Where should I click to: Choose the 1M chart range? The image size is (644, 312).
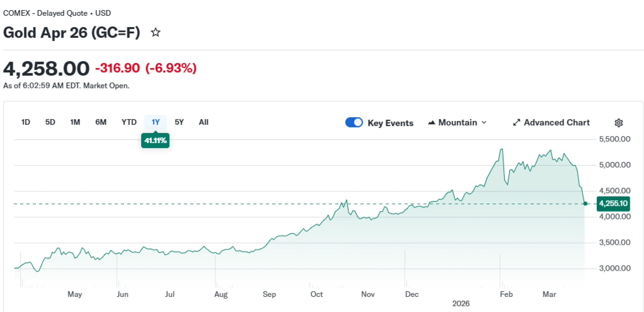tap(75, 122)
